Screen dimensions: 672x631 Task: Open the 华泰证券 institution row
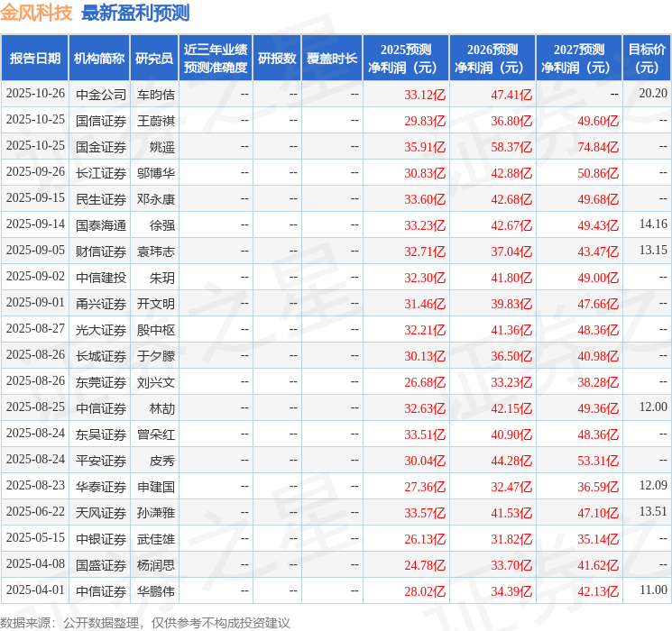pos(101,486)
